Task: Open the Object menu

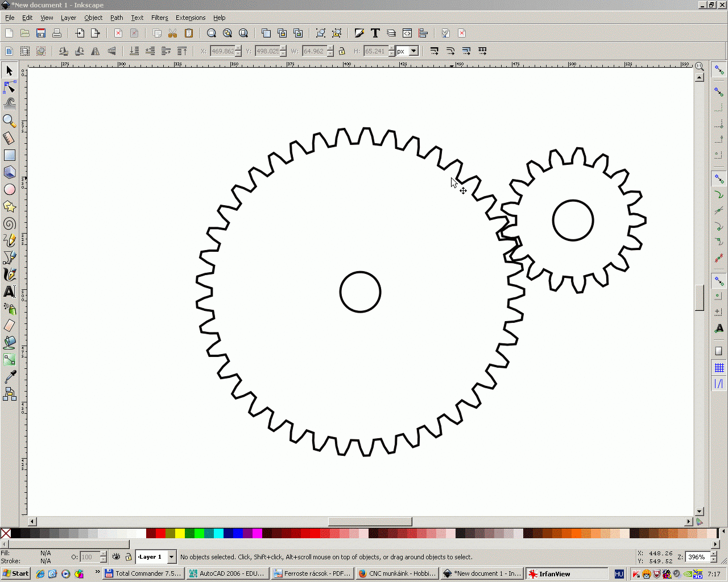Action: [93, 18]
